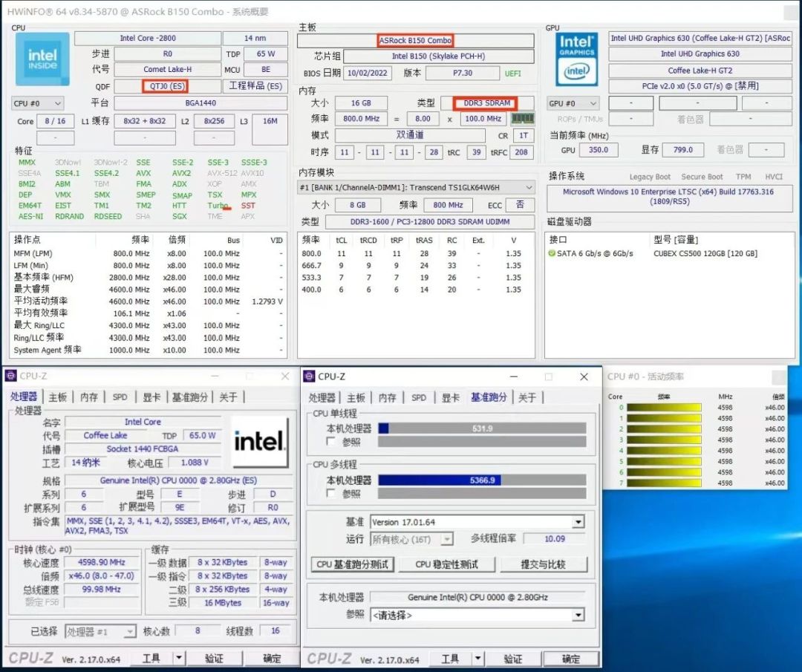Expand the 工具 arrow in the benchmark CPU-Z window
This screenshot has height=672, width=802.
[477, 658]
